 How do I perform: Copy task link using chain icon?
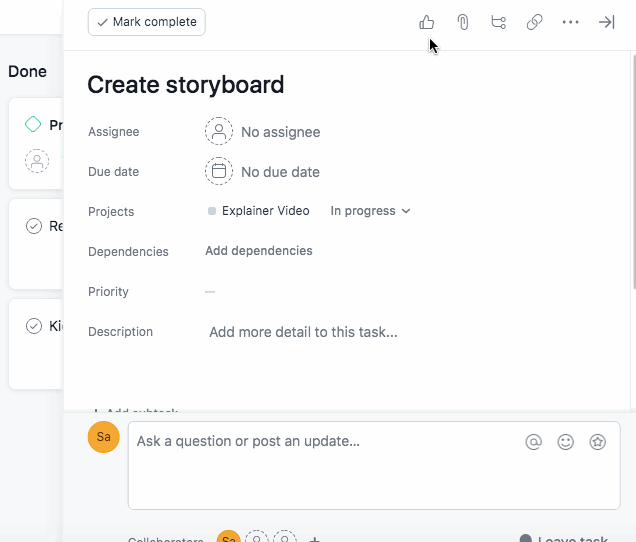pos(534,22)
